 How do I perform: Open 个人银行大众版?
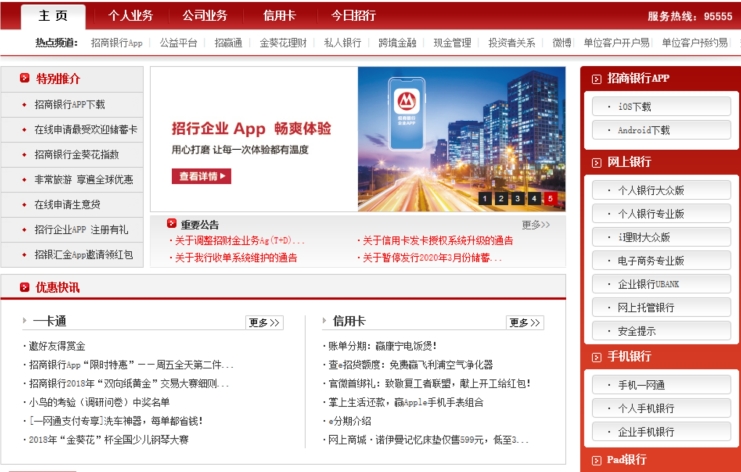[x=661, y=190]
